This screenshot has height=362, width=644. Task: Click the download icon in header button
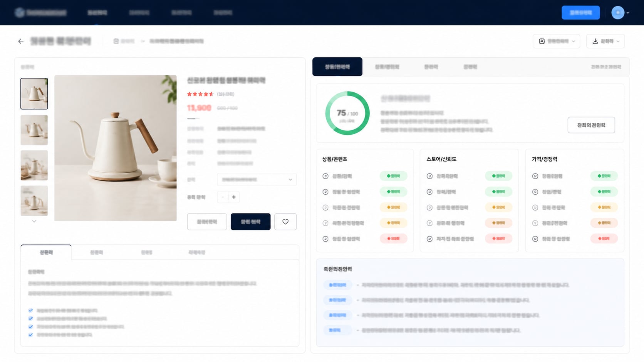[x=595, y=41]
